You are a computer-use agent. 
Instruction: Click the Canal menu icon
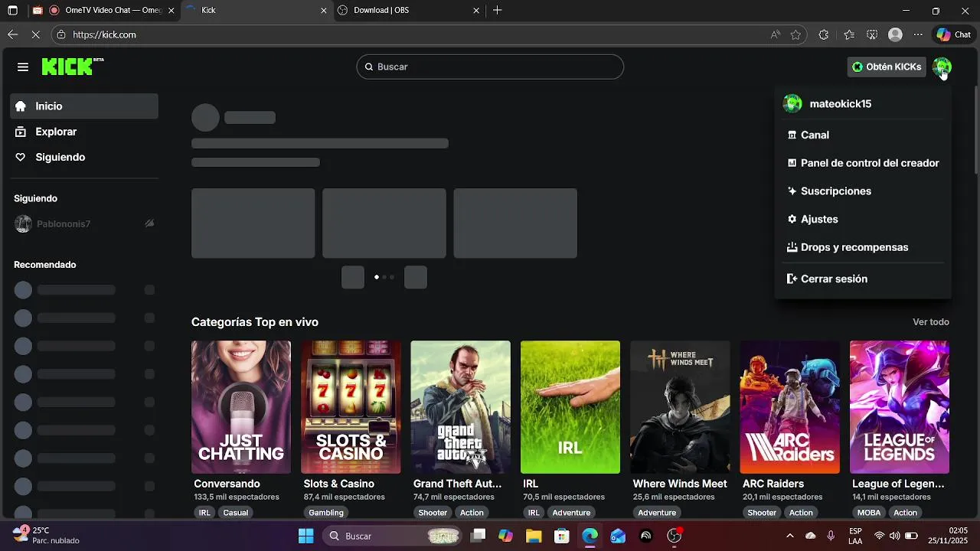[x=792, y=135]
